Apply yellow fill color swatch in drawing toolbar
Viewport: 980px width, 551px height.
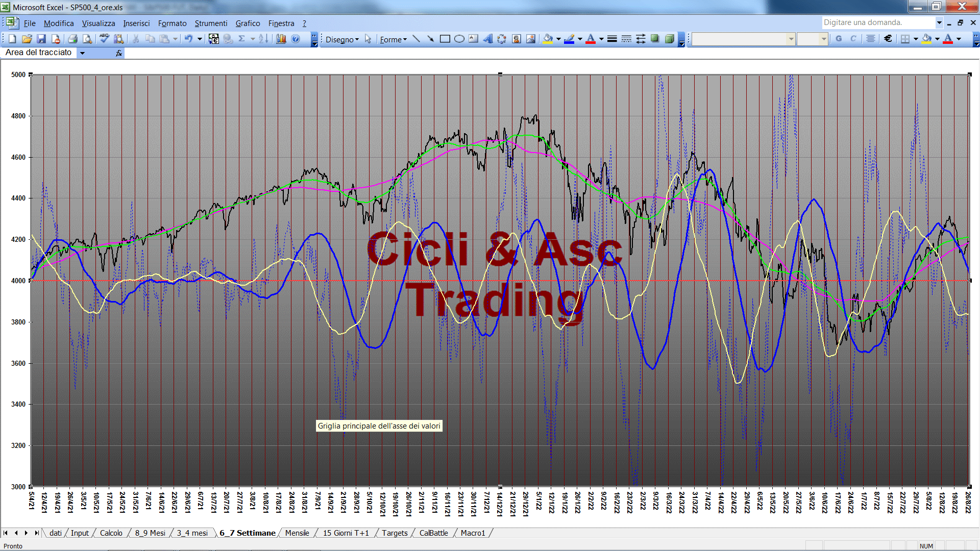548,39
